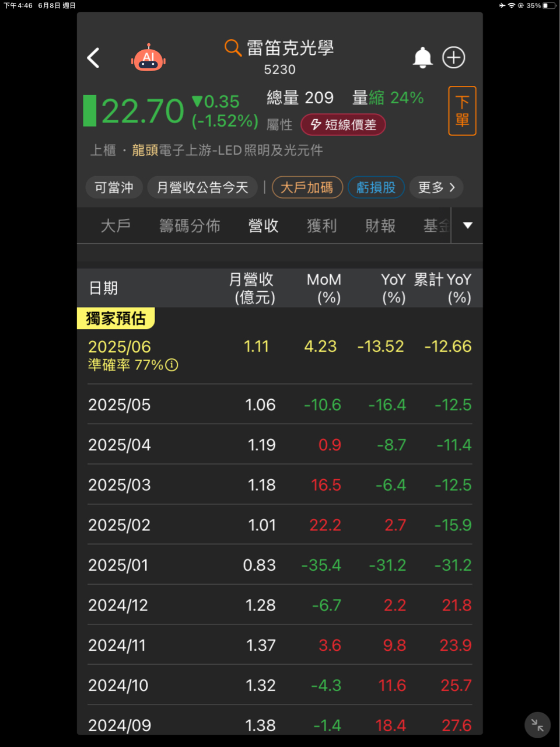The image size is (560, 747).
Task: Select the 2025/02 row date
Action: (120, 525)
